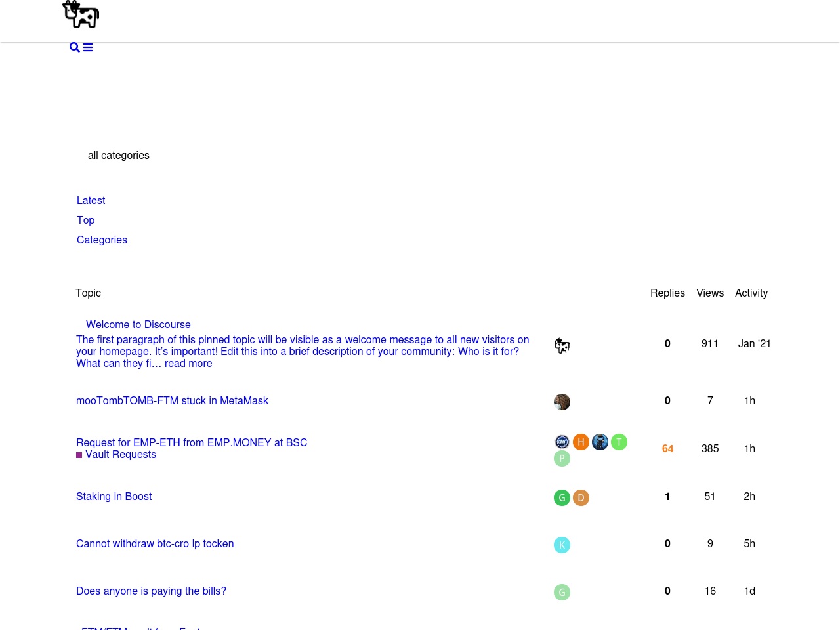Click the read more link
This screenshot has height=630, width=840.
pos(188,364)
